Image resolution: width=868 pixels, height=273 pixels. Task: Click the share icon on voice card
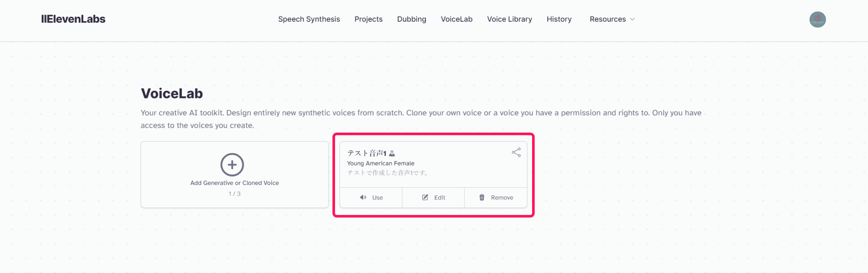point(516,152)
